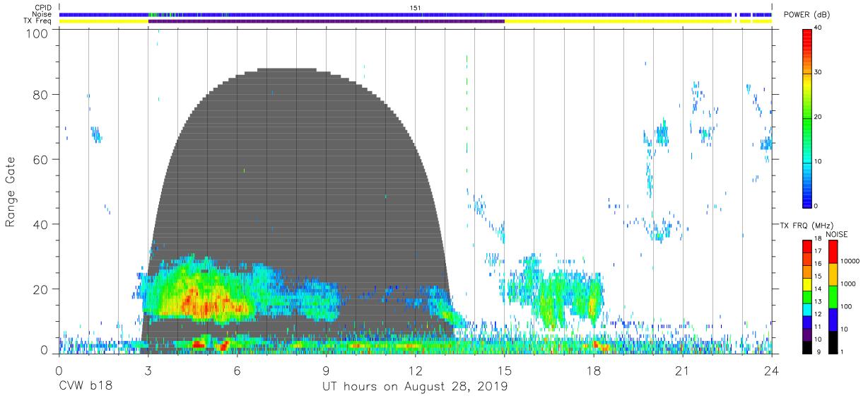Click the 1000 tick on the noise legend

coord(848,284)
